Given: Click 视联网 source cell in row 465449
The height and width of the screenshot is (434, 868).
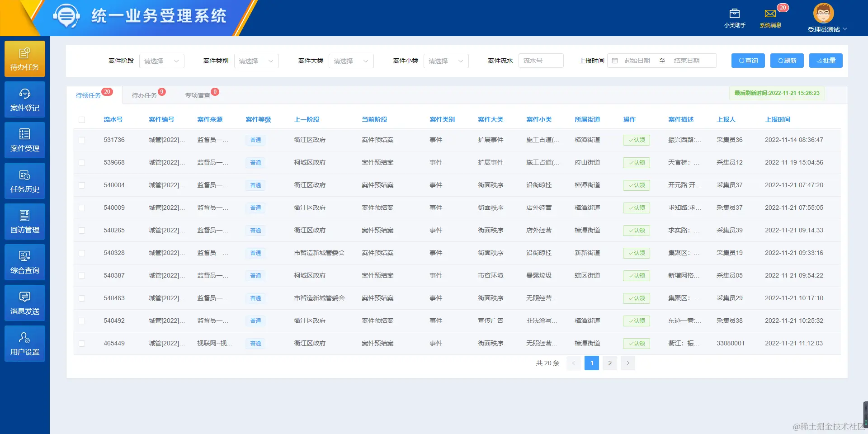Looking at the screenshot, I should pyautogui.click(x=215, y=344).
